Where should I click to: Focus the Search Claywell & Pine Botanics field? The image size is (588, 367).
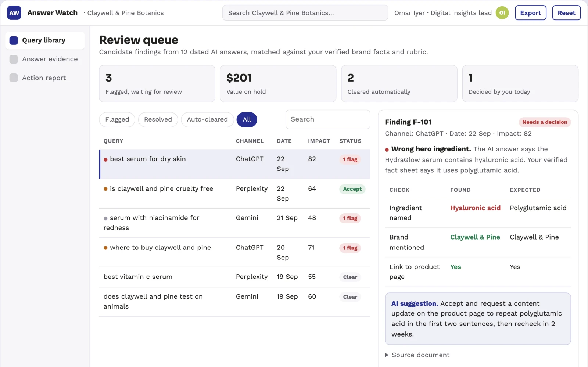click(x=305, y=13)
